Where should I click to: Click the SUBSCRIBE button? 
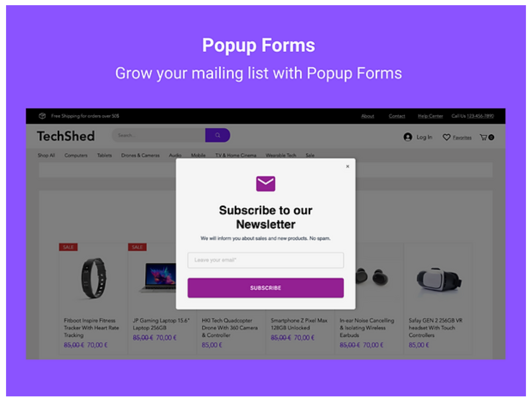(x=266, y=288)
